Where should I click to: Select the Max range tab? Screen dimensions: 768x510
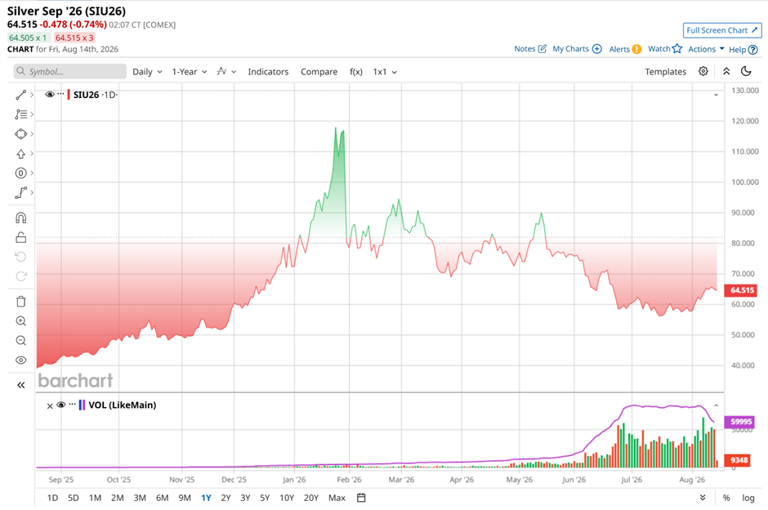point(337,498)
